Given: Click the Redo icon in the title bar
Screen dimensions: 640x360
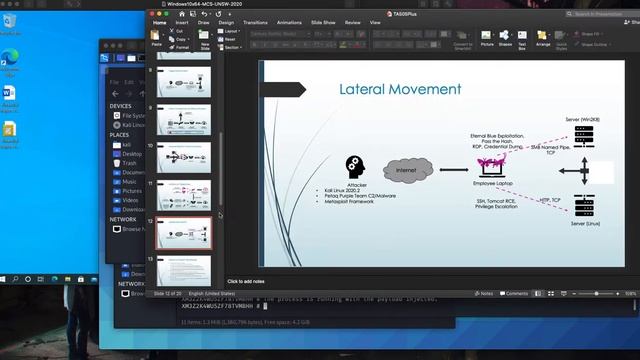Looking at the screenshot, I should click(218, 14).
